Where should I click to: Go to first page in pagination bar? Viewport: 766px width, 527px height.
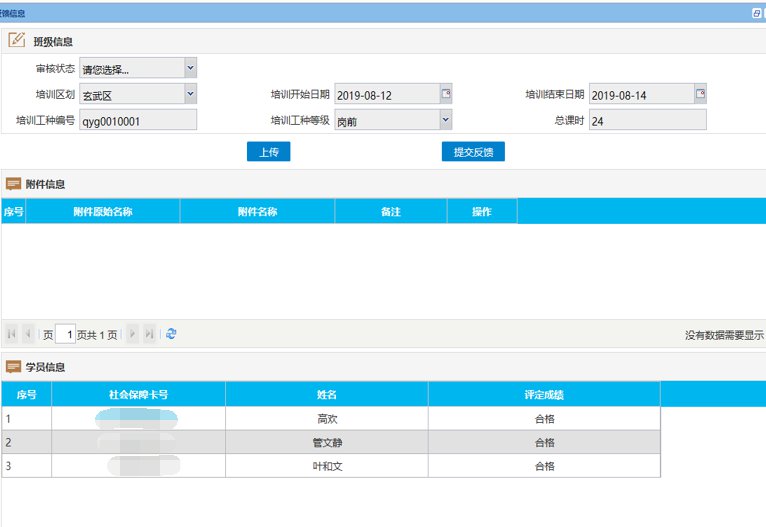pyautogui.click(x=12, y=334)
